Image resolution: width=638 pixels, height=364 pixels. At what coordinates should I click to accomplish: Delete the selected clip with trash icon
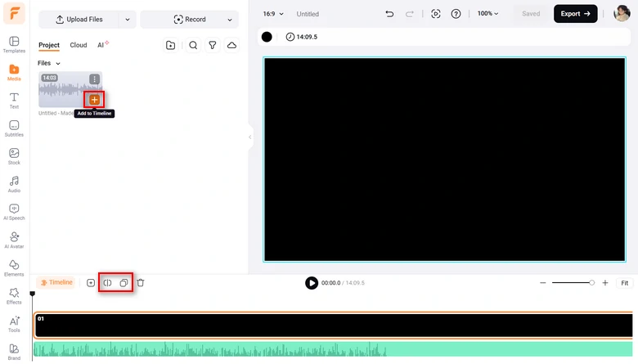point(141,283)
